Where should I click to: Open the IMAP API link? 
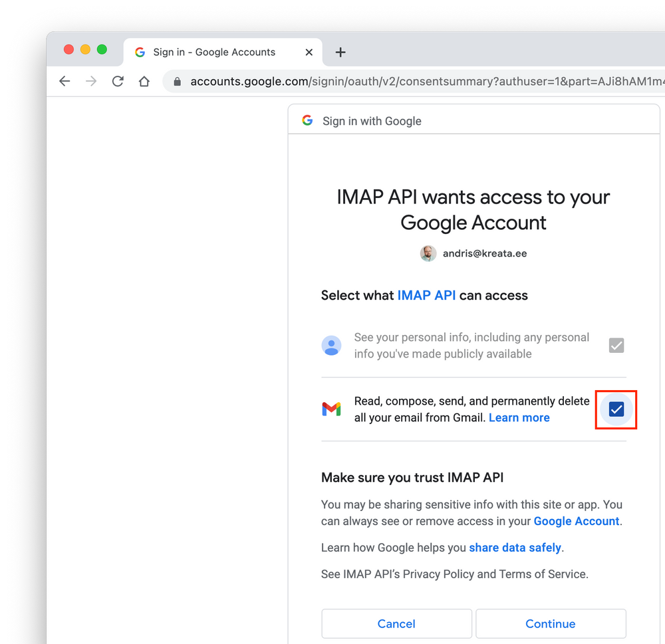[426, 295]
